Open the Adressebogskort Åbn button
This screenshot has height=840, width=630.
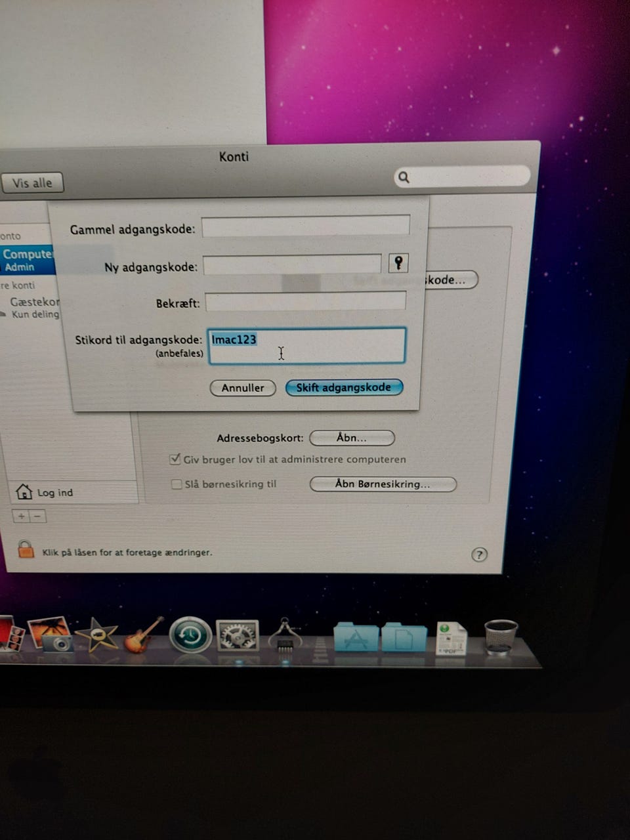coord(352,438)
